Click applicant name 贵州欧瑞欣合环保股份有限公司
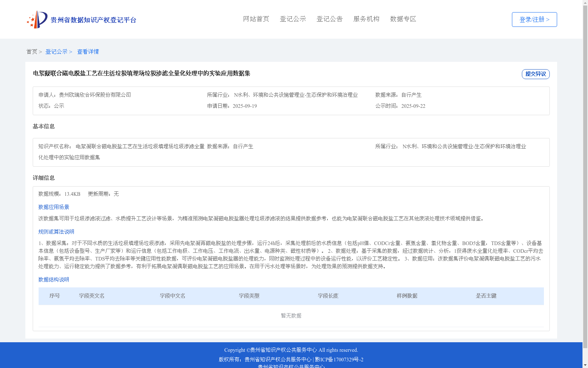588x368 pixels. (95, 95)
